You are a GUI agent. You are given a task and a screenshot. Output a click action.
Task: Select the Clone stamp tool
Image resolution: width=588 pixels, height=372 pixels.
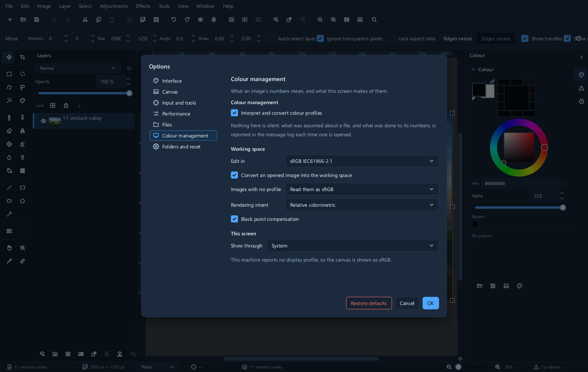coord(23,131)
